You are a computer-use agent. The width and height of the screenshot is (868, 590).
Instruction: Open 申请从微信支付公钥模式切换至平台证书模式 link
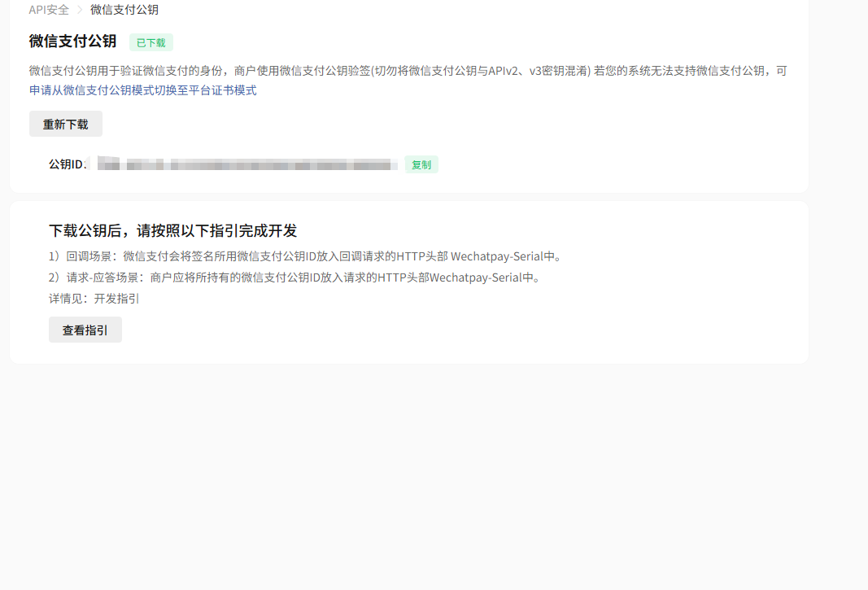[x=143, y=90]
